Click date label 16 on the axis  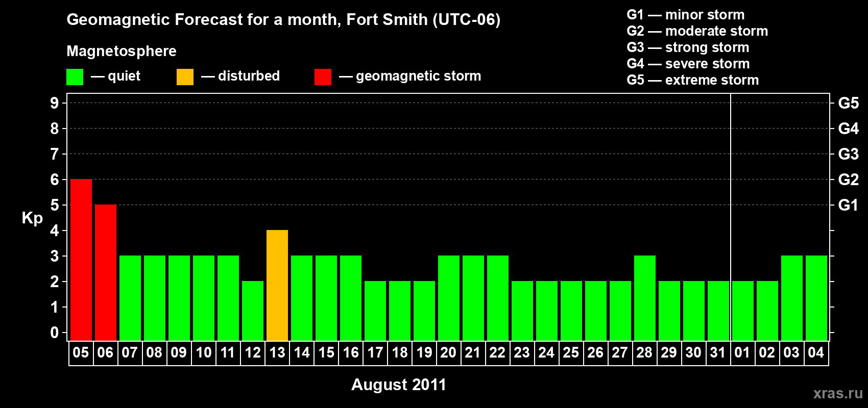click(x=351, y=353)
